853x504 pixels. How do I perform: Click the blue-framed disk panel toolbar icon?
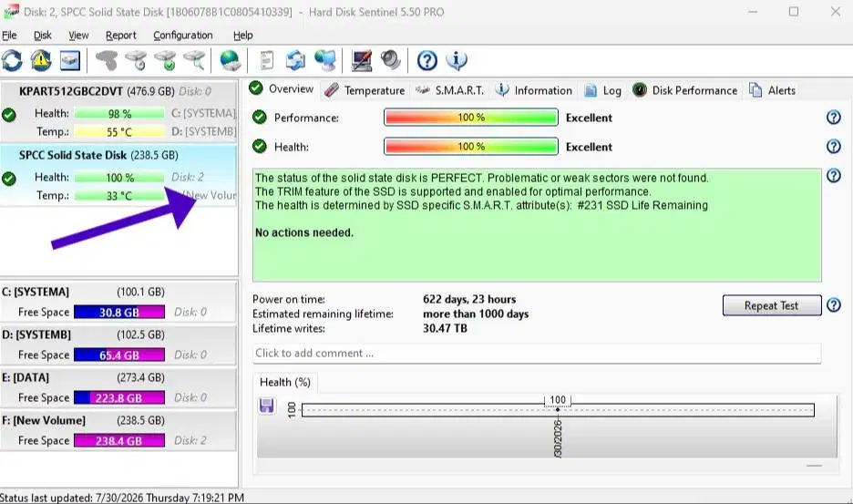pyautogui.click(x=70, y=60)
